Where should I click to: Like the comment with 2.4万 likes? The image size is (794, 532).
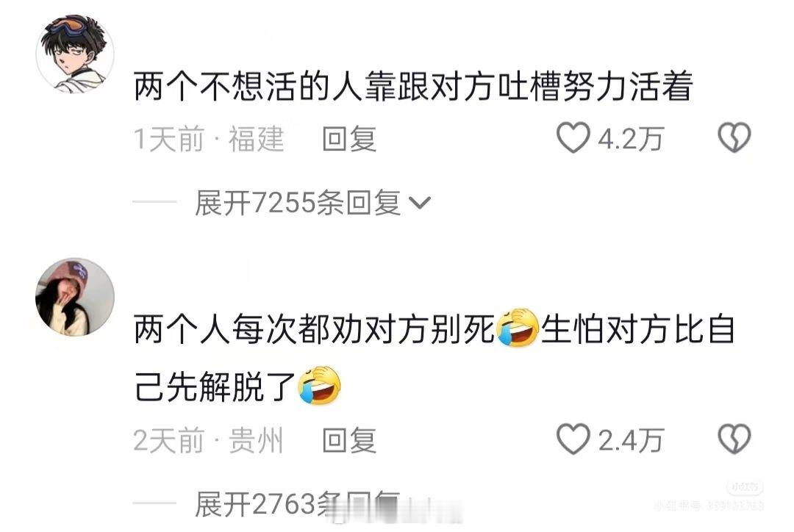tap(573, 439)
